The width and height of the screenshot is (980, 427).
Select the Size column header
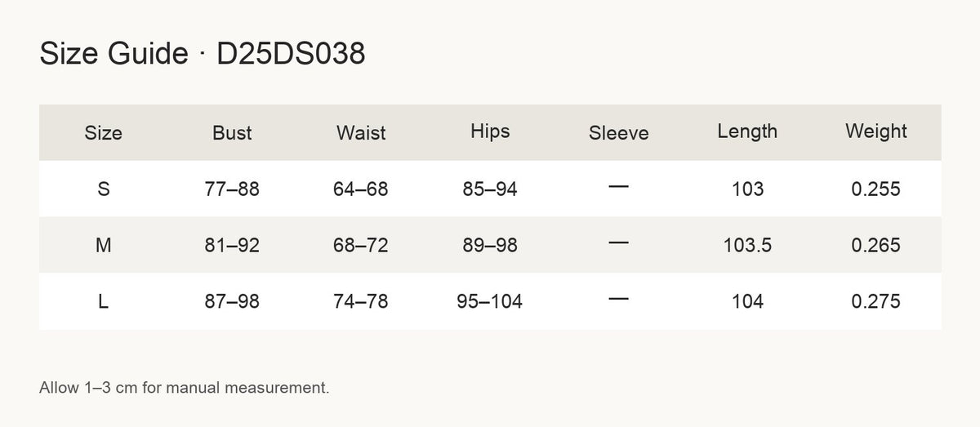[103, 133]
